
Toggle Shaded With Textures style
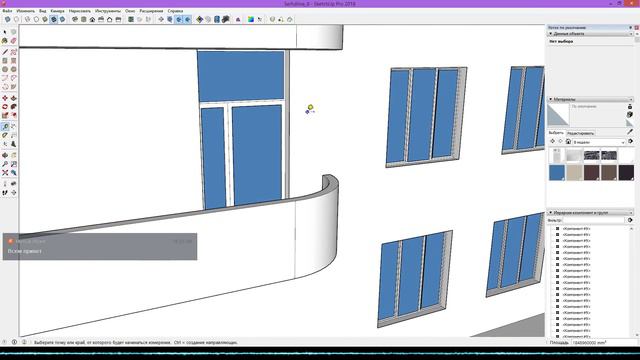click(x=54, y=19)
